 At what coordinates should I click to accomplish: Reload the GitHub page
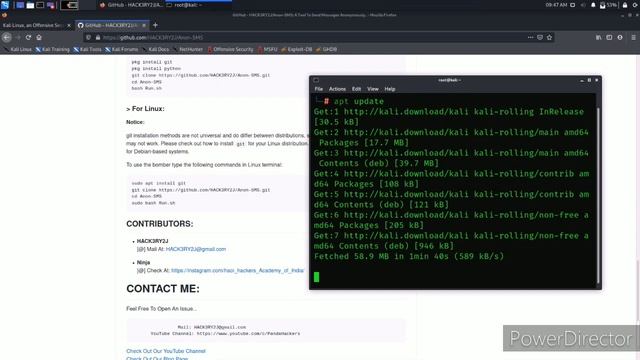[x=28, y=37]
